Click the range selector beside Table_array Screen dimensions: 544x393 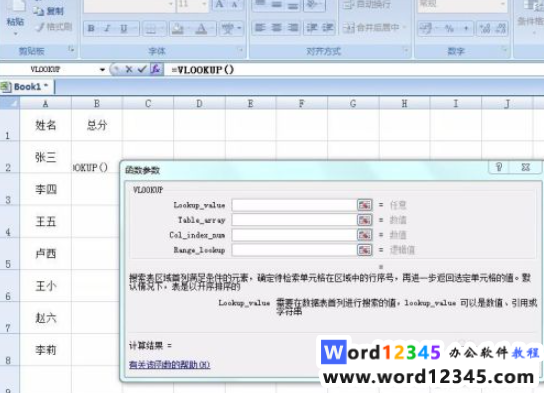[364, 220]
